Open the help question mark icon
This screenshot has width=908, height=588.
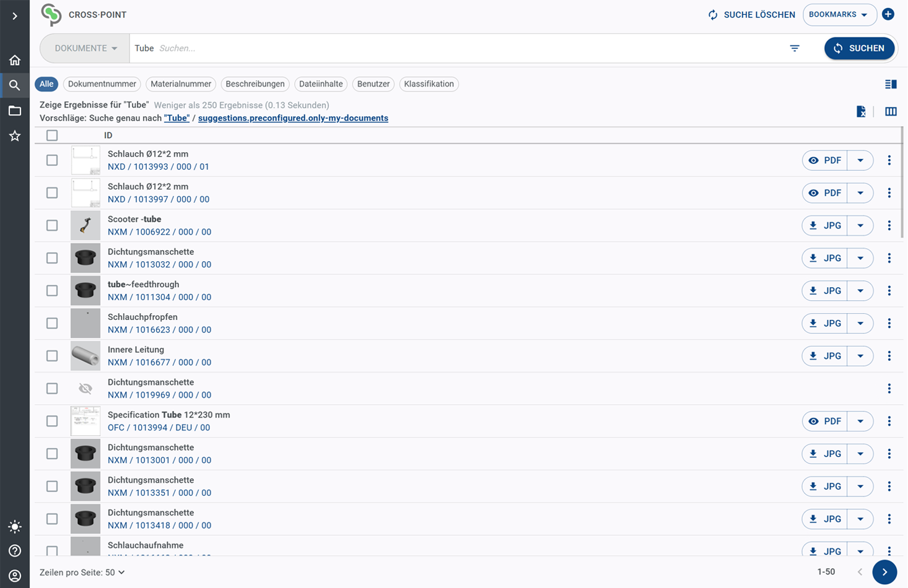point(15,551)
